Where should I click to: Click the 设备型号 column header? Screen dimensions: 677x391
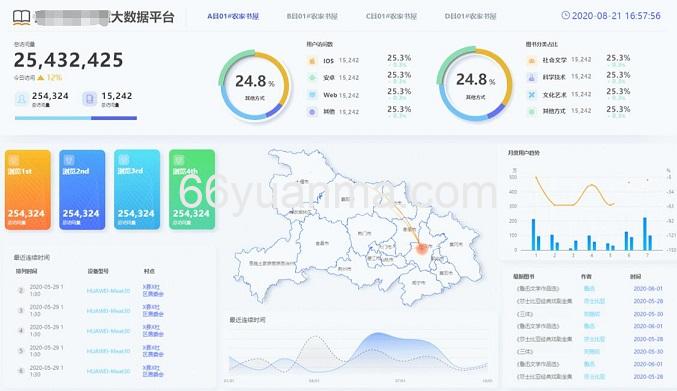point(98,271)
